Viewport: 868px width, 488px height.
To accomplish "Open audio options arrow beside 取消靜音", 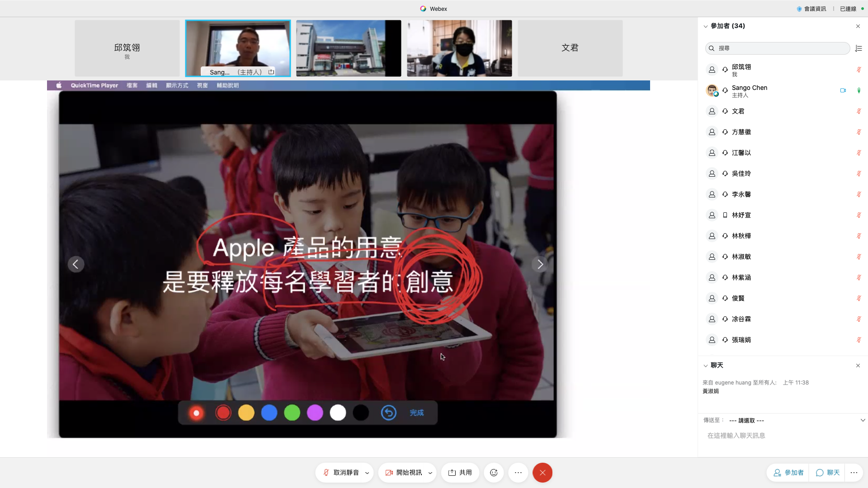I will (367, 473).
